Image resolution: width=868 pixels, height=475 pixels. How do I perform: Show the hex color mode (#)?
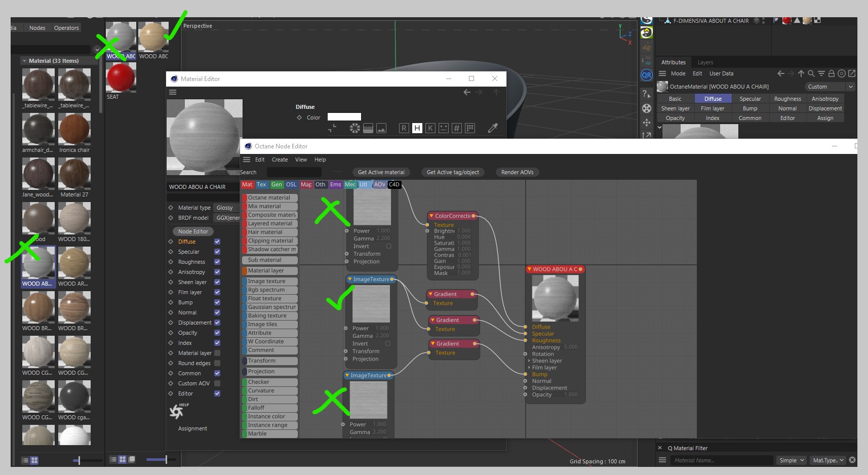(456, 128)
